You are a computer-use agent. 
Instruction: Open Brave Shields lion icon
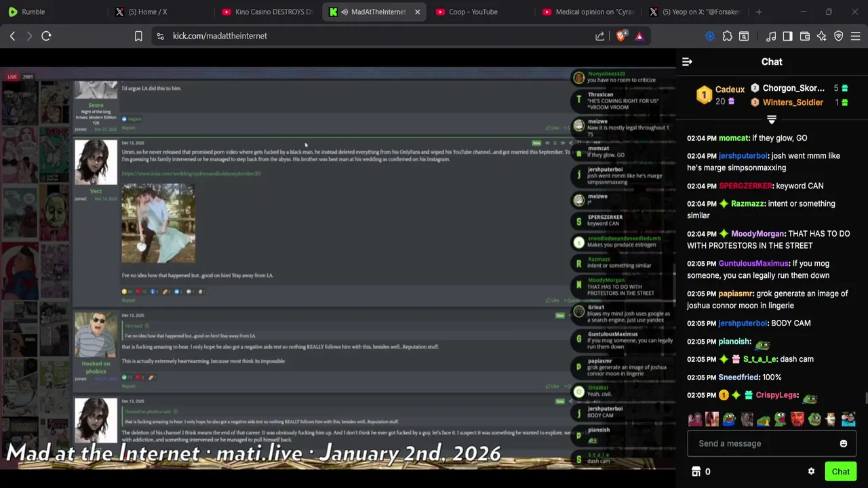tap(621, 36)
